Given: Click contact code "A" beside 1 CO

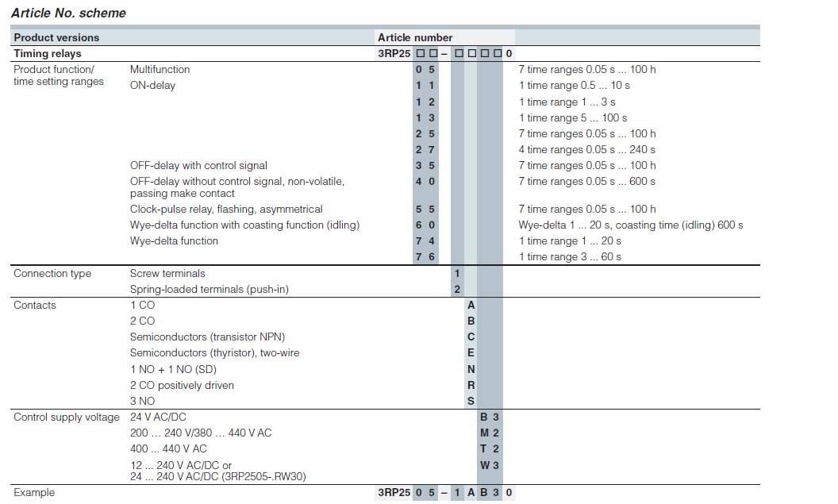Looking at the screenshot, I should pyautogui.click(x=471, y=306).
